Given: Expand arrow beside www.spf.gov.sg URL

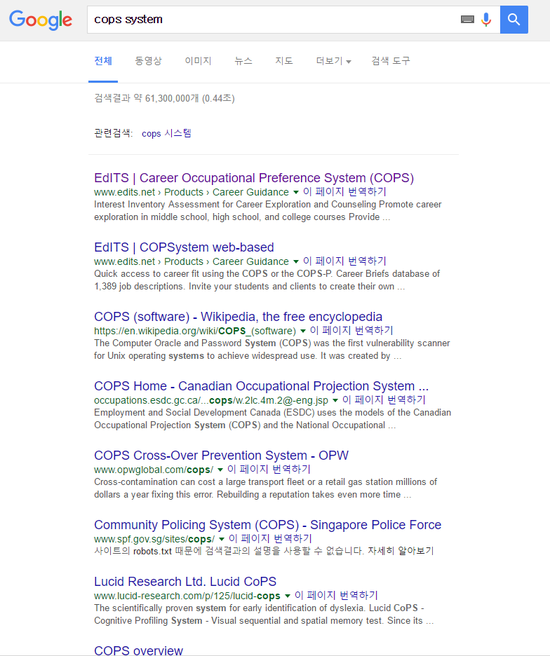Looking at the screenshot, I should (222, 540).
